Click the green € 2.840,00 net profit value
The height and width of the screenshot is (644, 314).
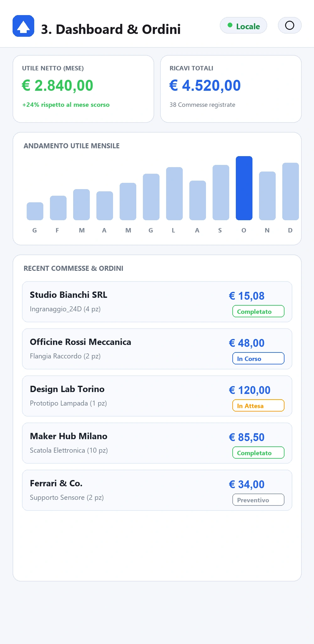(x=57, y=85)
